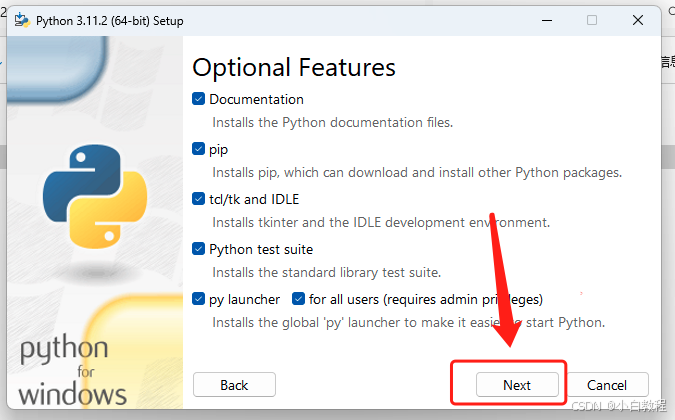
Task: Click the pip description text
Action: click(417, 173)
